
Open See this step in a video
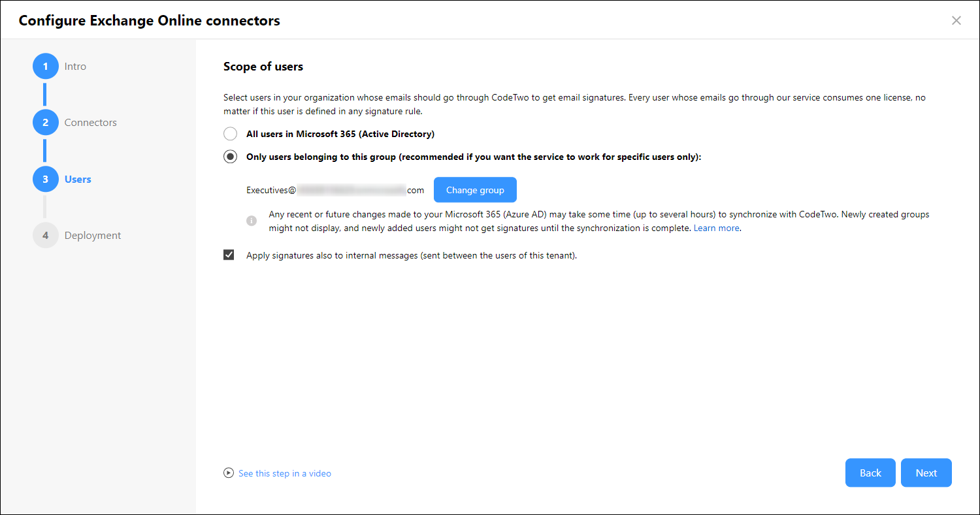click(285, 473)
